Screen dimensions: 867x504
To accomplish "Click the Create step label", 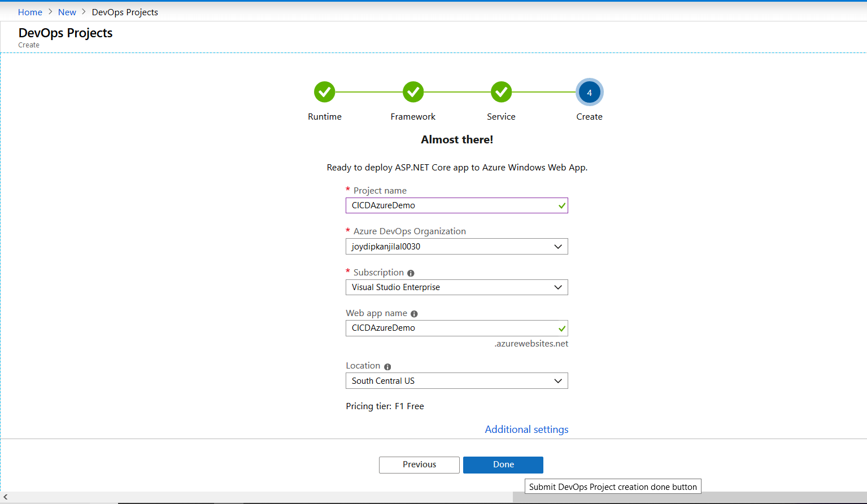I will (590, 117).
